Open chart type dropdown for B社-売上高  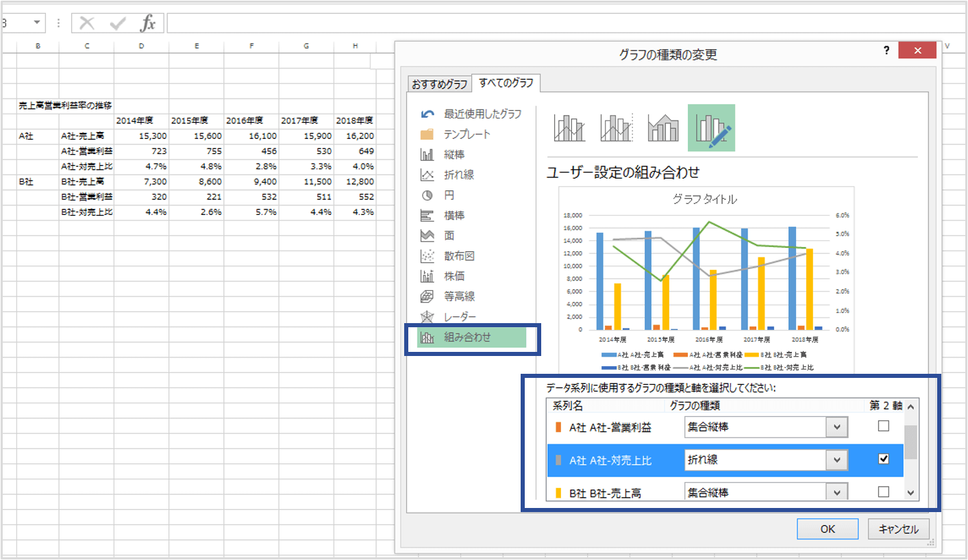(836, 492)
